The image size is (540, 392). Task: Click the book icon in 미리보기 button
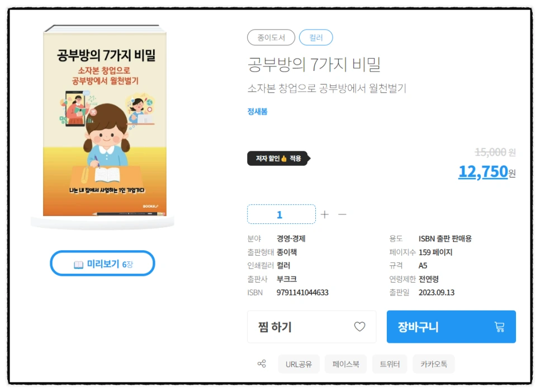coord(78,265)
